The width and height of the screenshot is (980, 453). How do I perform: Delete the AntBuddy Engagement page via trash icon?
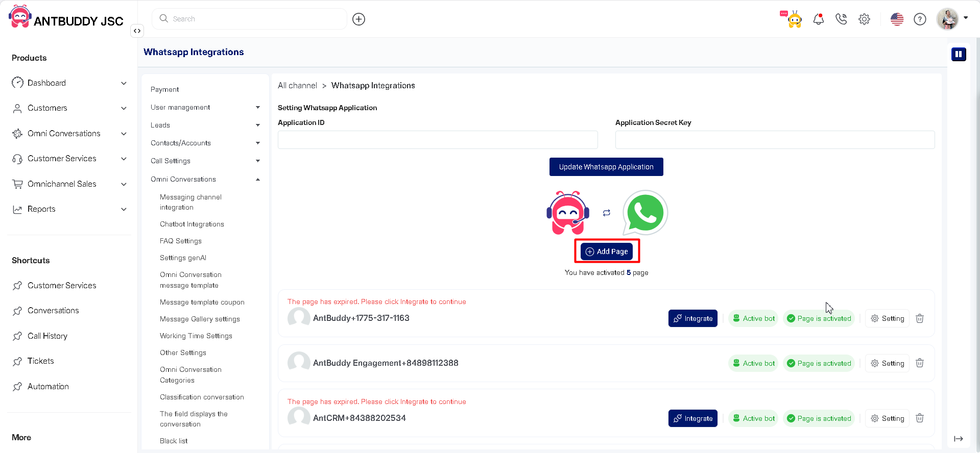point(920,363)
